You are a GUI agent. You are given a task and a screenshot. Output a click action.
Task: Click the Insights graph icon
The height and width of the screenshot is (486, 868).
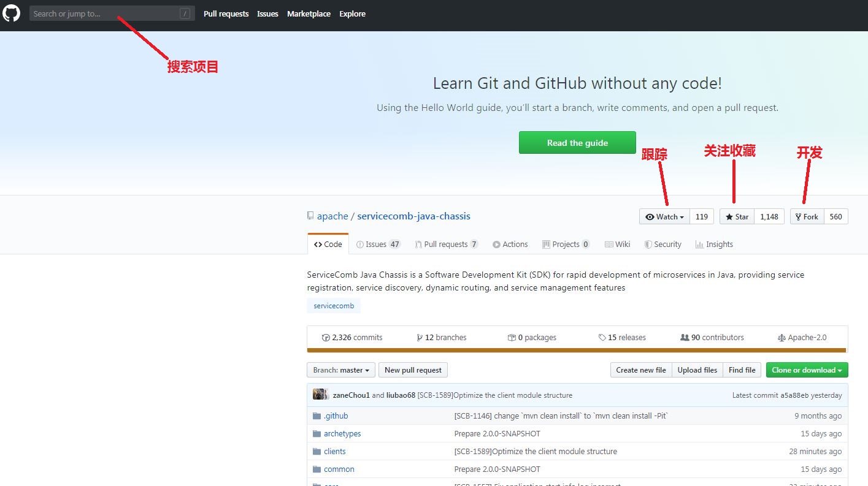pyautogui.click(x=701, y=244)
